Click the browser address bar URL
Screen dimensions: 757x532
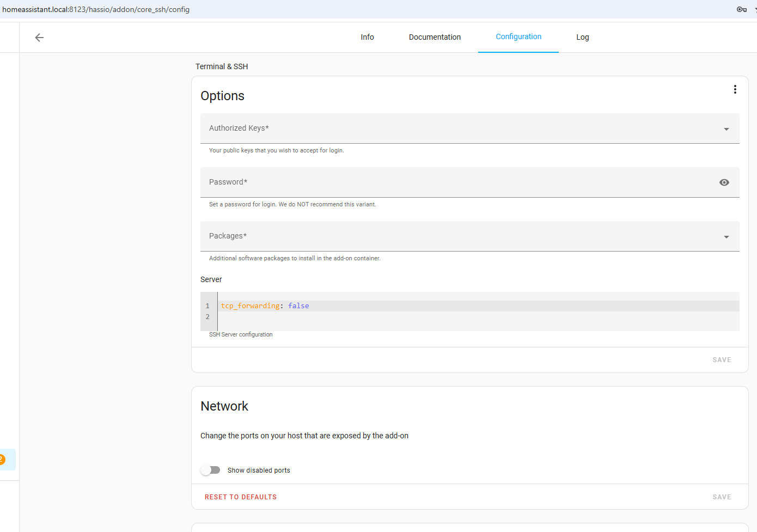tap(96, 9)
